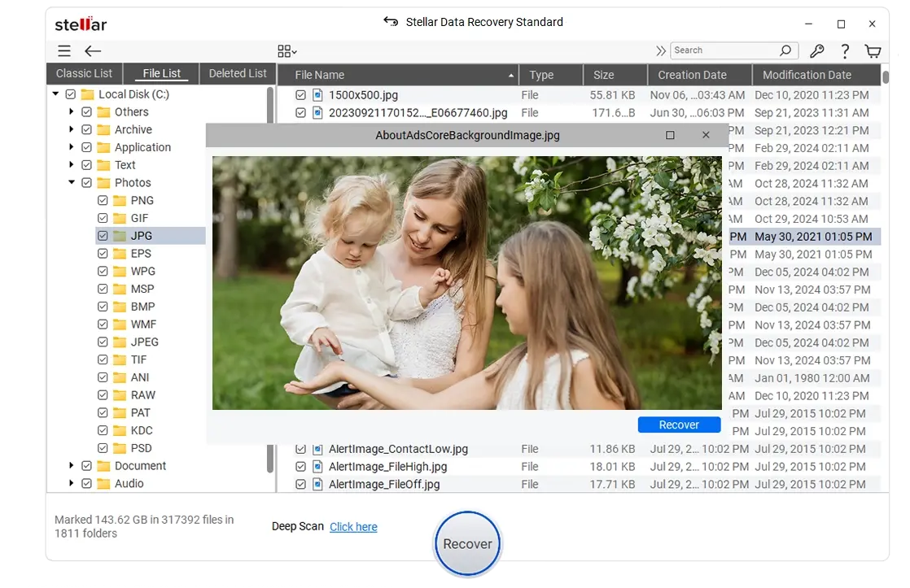Maximize the image preview window
Image resolution: width=910 pixels, height=588 pixels.
[670, 135]
